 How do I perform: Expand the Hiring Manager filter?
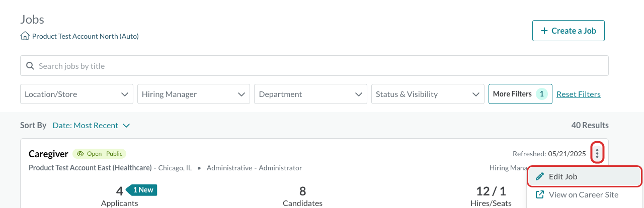[x=194, y=94]
